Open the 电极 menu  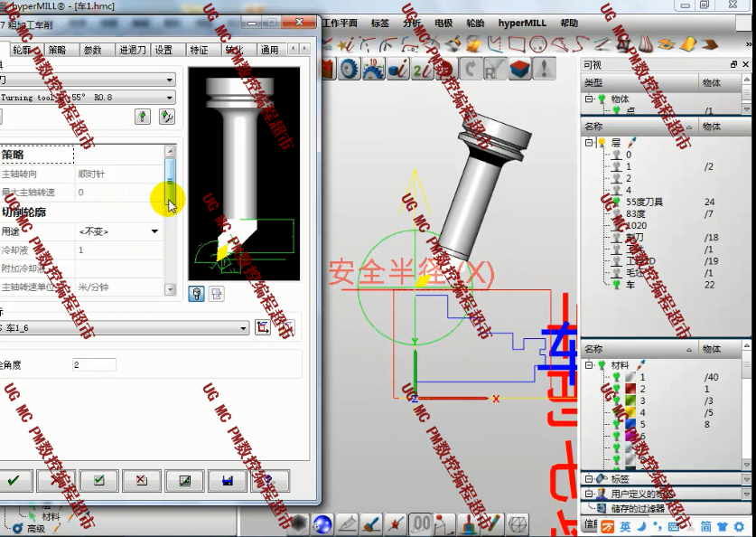[443, 24]
